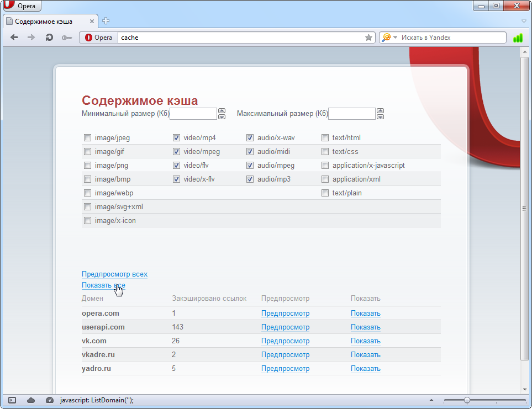
Task: Check the image/jpeg checkbox
Action: coord(87,137)
